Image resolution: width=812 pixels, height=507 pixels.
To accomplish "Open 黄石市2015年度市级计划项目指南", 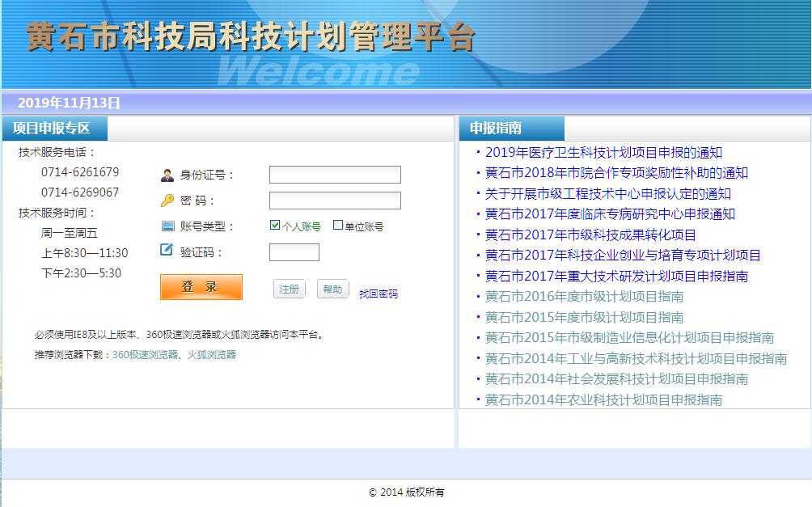I will pyautogui.click(x=584, y=318).
